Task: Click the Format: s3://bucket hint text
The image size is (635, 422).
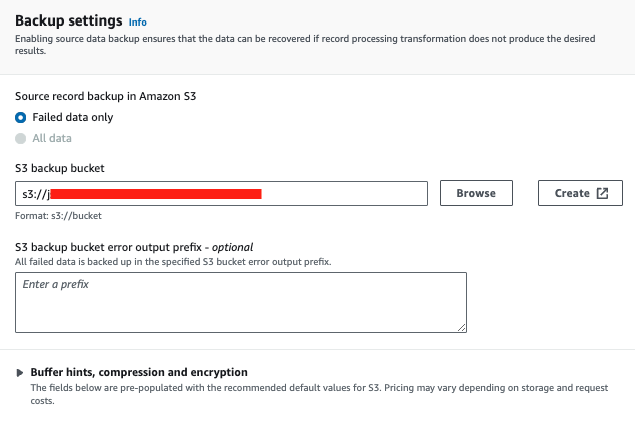Action: [58, 215]
